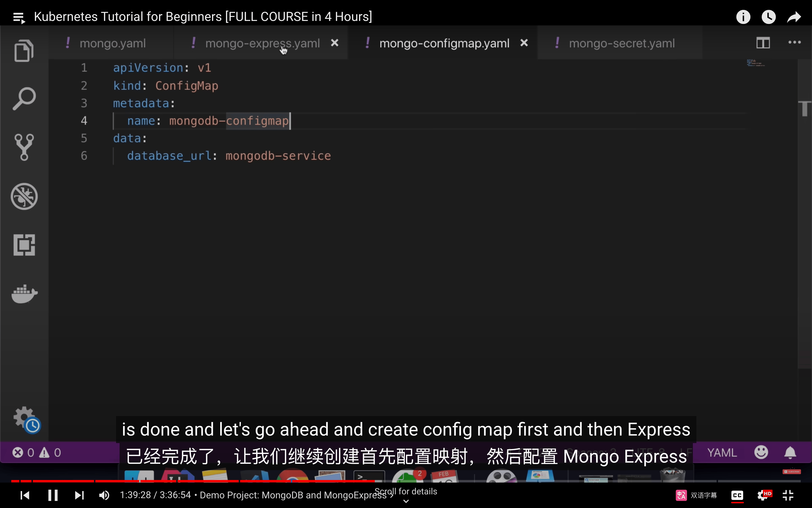Viewport: 812px width, 508px height.
Task: Mute the video volume
Action: pyautogui.click(x=104, y=495)
